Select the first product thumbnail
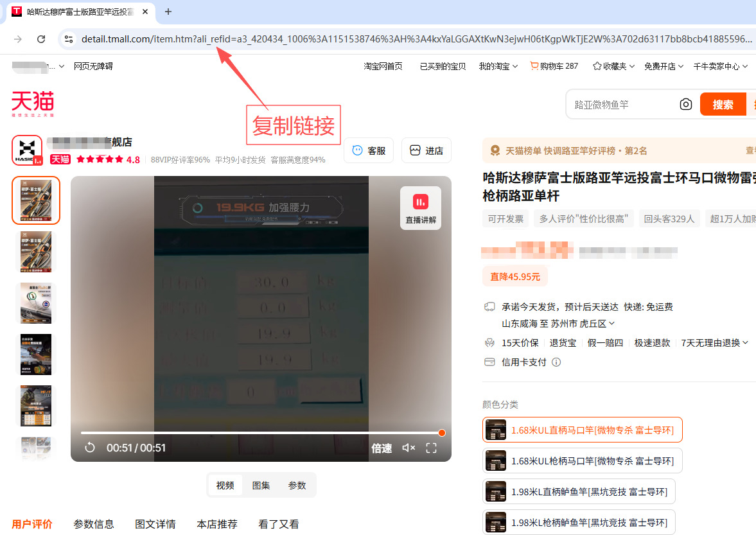Image resolution: width=756 pixels, height=535 pixels. coord(36,200)
